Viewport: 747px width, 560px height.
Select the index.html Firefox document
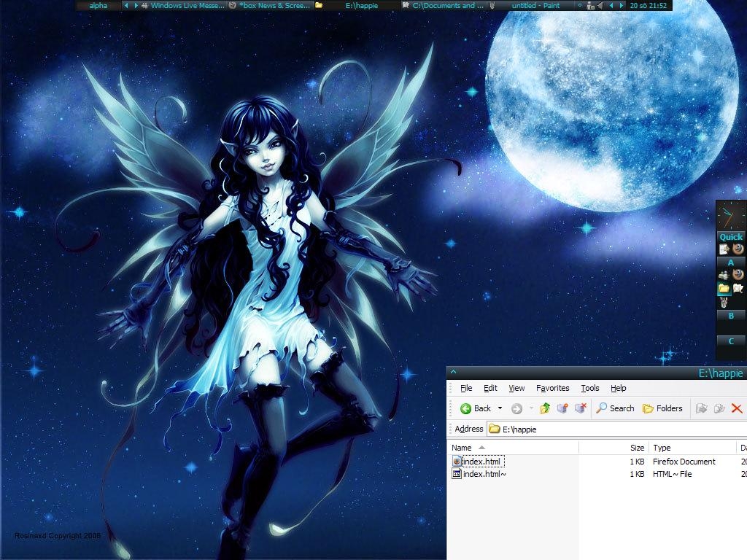pyautogui.click(x=481, y=462)
